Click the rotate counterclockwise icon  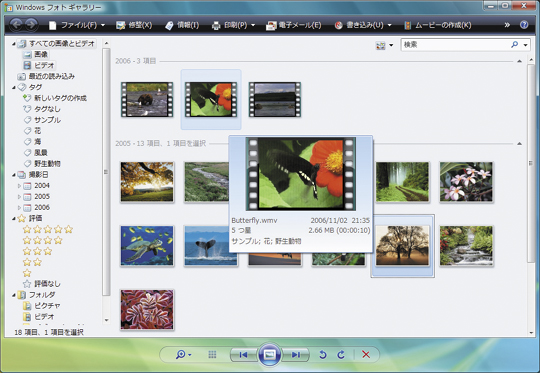coord(322,354)
